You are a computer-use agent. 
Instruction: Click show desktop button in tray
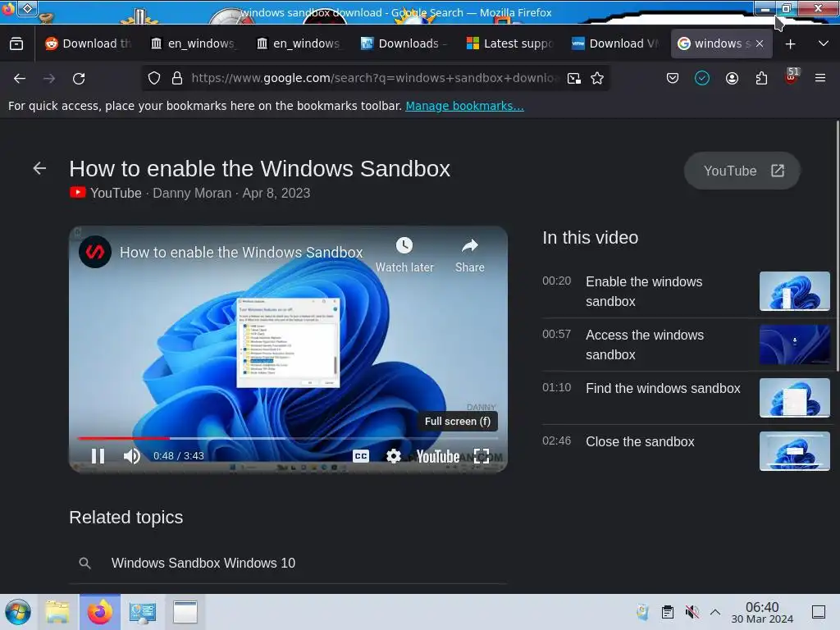pos(818,612)
